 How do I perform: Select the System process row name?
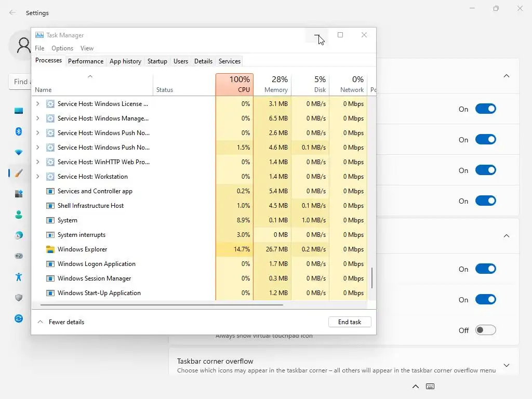point(68,220)
